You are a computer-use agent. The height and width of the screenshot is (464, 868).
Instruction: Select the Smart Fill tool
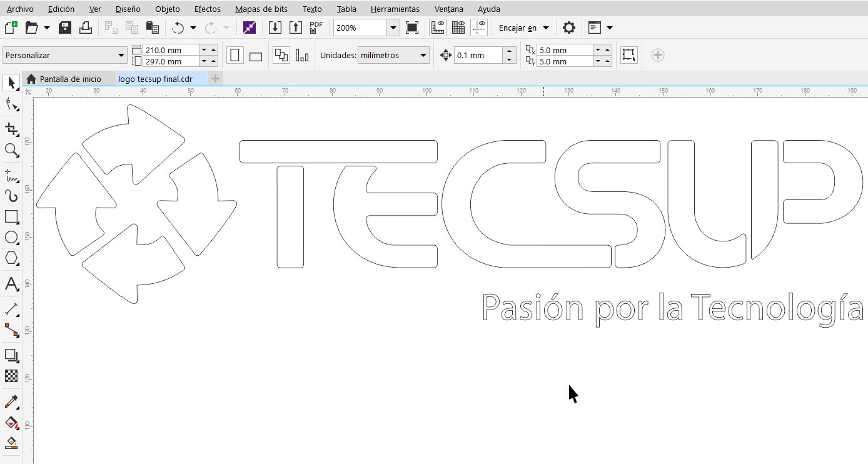click(11, 443)
